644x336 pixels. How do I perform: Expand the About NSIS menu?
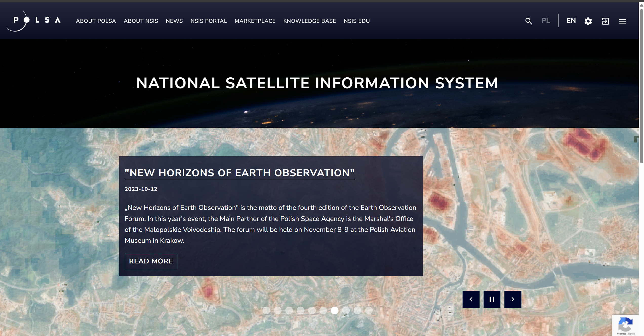141,21
